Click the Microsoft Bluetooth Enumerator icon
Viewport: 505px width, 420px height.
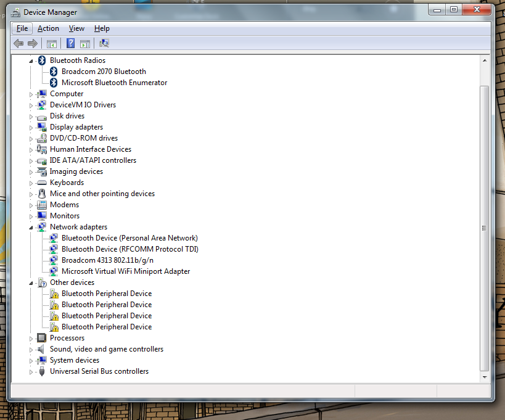[x=54, y=83]
